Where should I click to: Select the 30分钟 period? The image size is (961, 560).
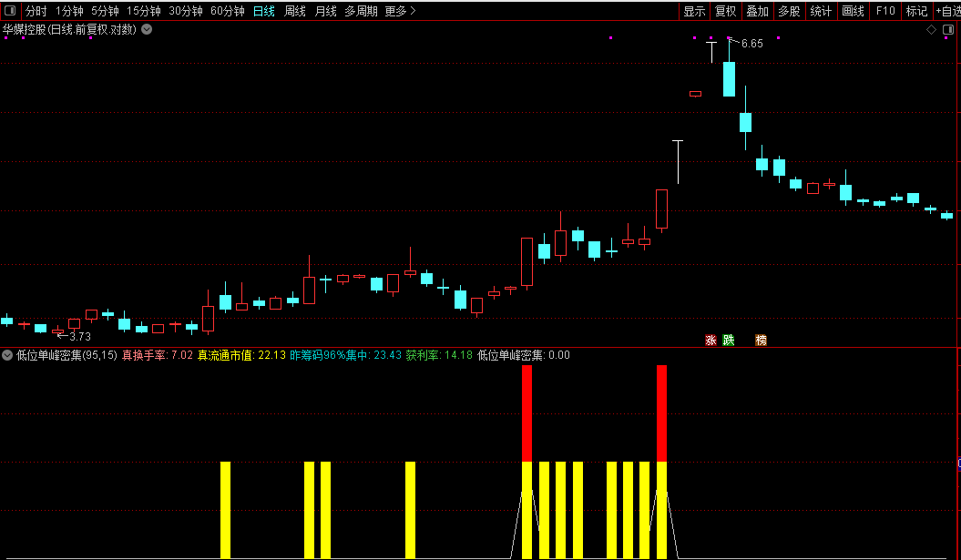tap(186, 11)
